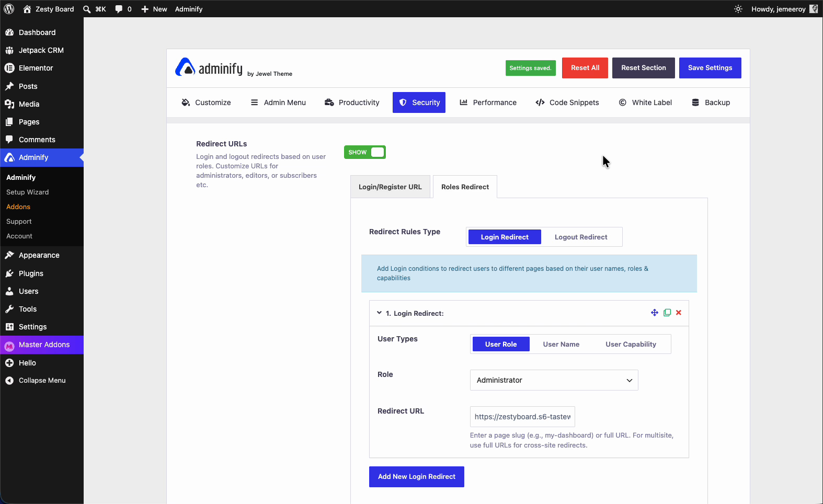Open the Addons submenu link
The image size is (823, 504).
[18, 207]
